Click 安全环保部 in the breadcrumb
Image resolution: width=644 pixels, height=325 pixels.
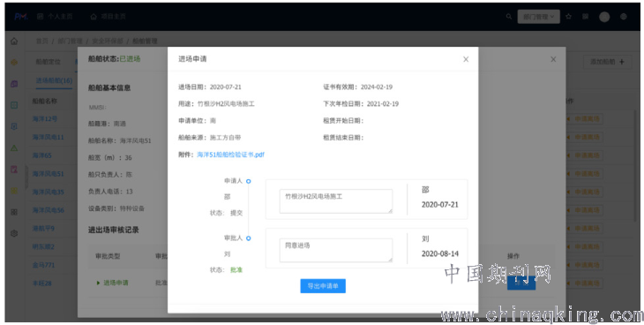tap(108, 42)
